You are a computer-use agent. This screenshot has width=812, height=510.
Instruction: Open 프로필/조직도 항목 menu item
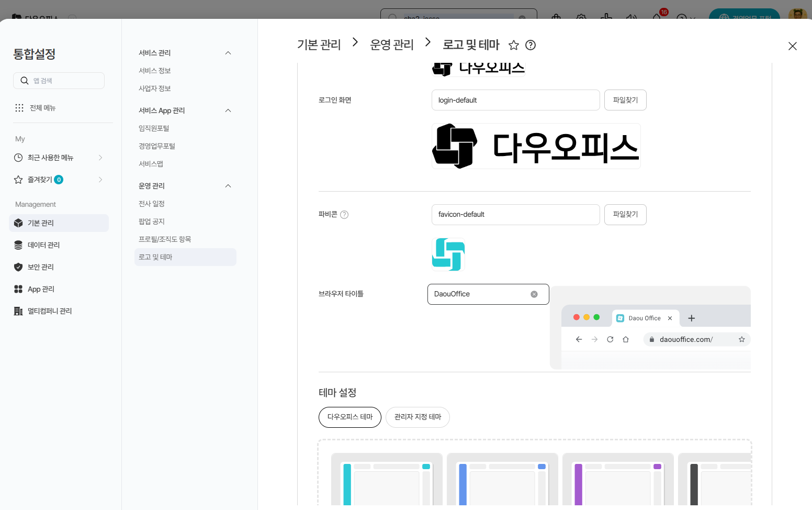point(165,239)
